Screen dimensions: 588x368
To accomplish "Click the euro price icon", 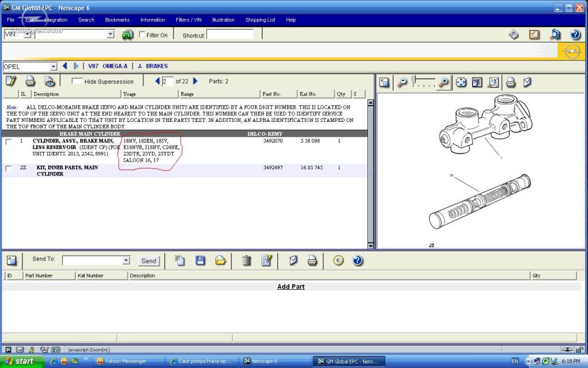I will (338, 260).
